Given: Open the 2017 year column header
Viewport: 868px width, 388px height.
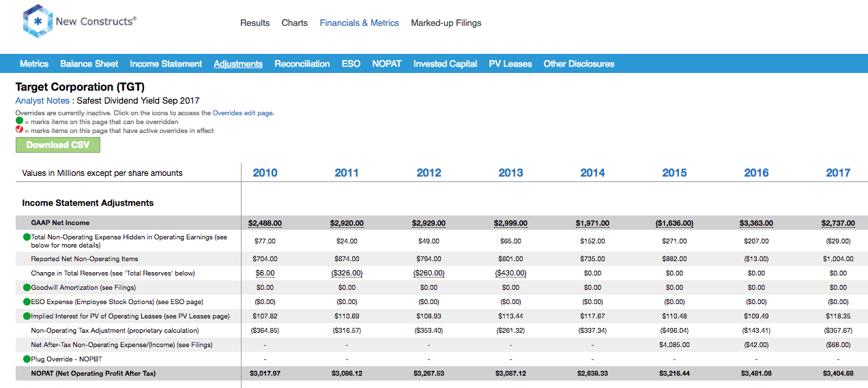Looking at the screenshot, I should click(x=838, y=173).
